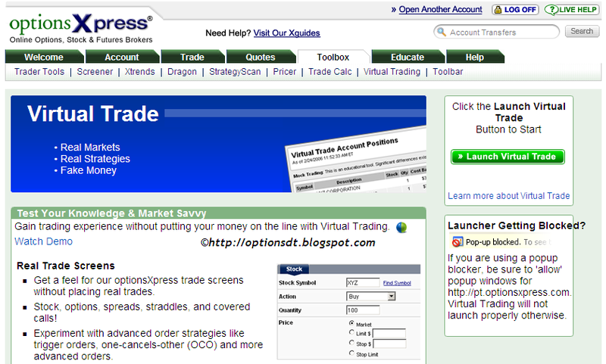Click the pop-up blocked icon
The width and height of the screenshot is (606, 364).
458,242
